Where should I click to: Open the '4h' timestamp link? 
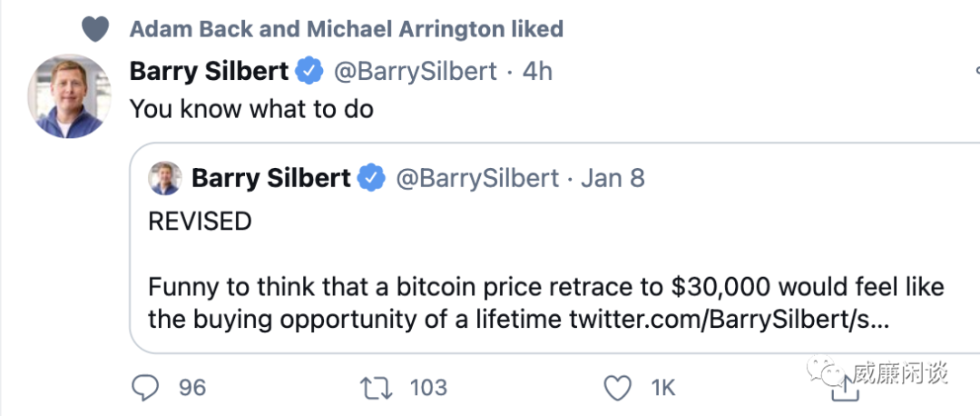tap(537, 71)
